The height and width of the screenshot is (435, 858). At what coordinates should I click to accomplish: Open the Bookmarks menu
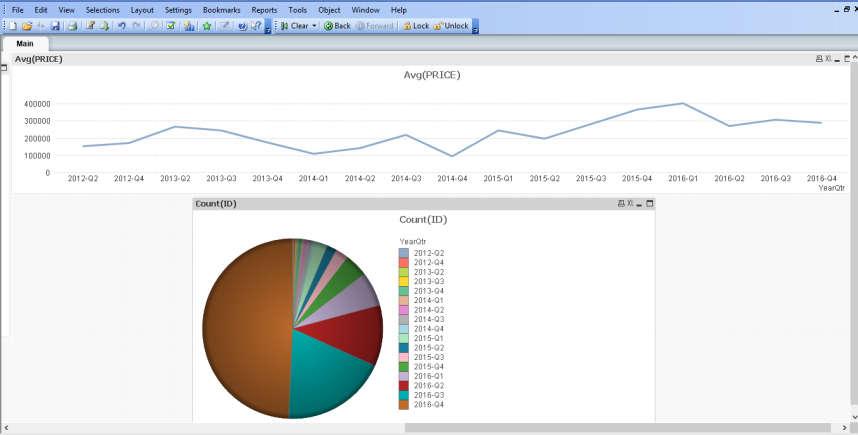tap(222, 10)
